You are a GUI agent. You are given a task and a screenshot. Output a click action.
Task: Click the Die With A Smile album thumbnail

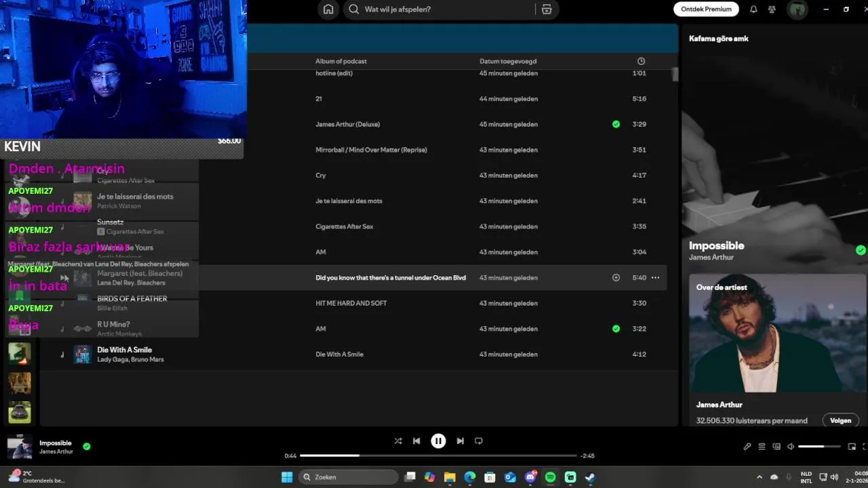[x=82, y=354]
